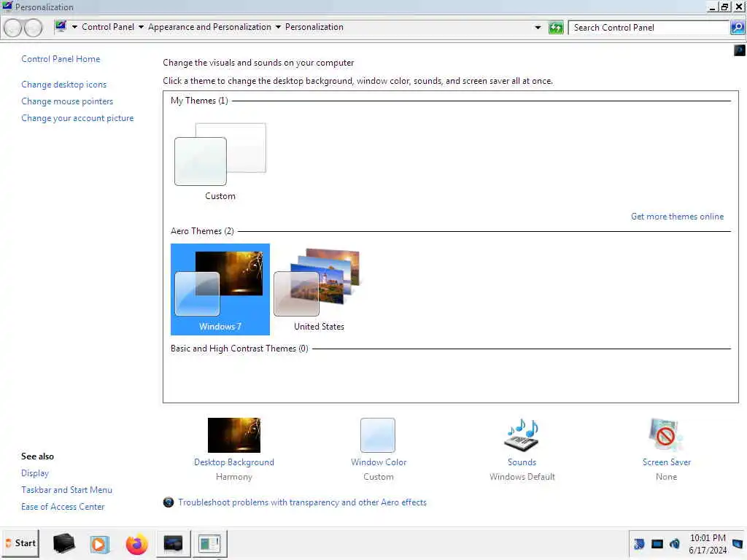The width and height of the screenshot is (747, 560).
Task: Open the Window Color swatch icon
Action: coord(378,435)
